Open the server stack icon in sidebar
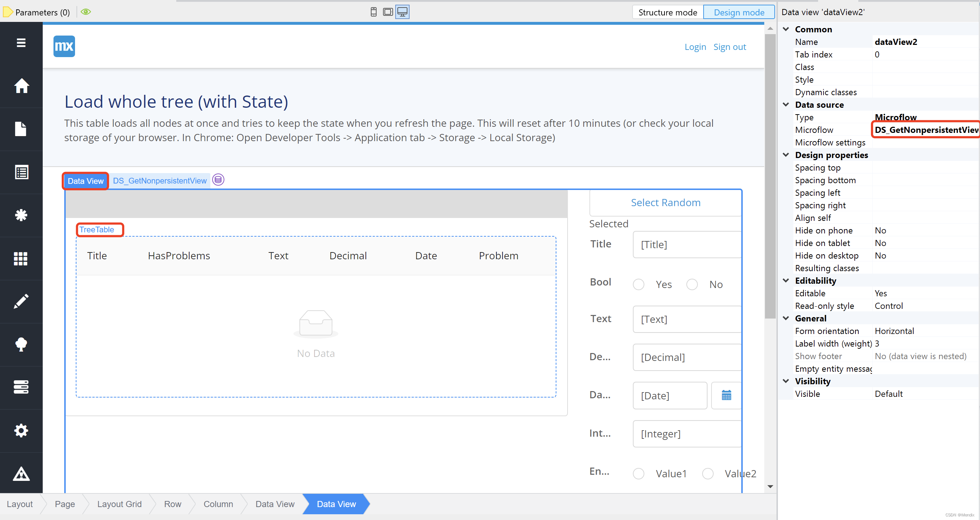This screenshot has height=520, width=980. click(21, 387)
